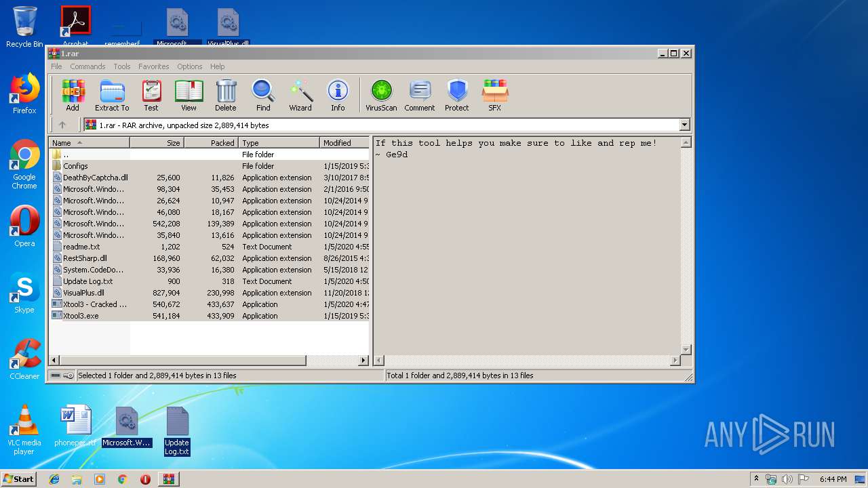
Task: Expand the archive path dropdown
Action: click(684, 125)
